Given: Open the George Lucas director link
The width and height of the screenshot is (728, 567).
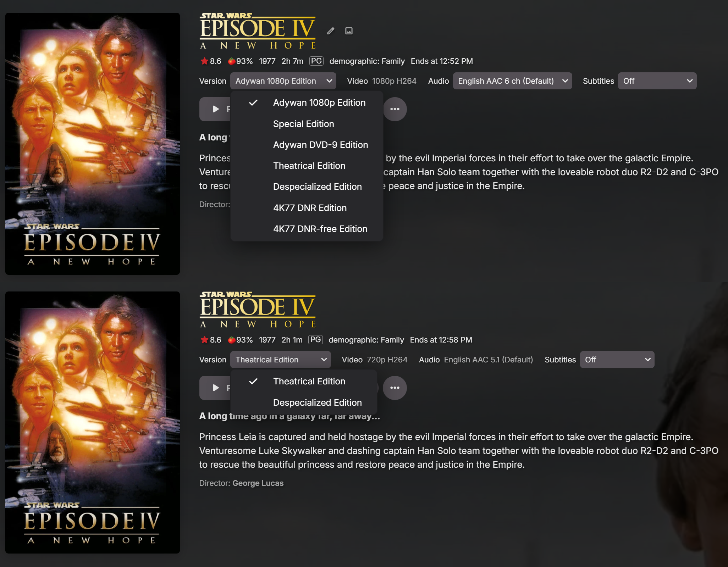Looking at the screenshot, I should (258, 483).
